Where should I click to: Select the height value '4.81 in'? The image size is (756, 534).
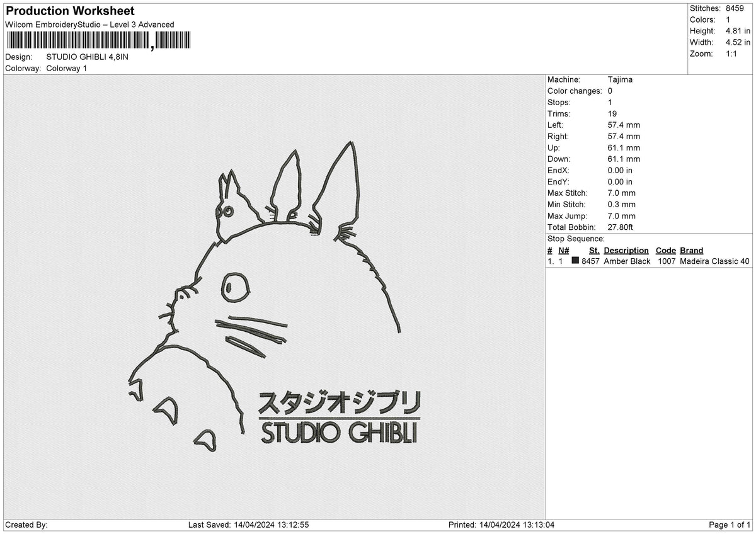coord(738,31)
